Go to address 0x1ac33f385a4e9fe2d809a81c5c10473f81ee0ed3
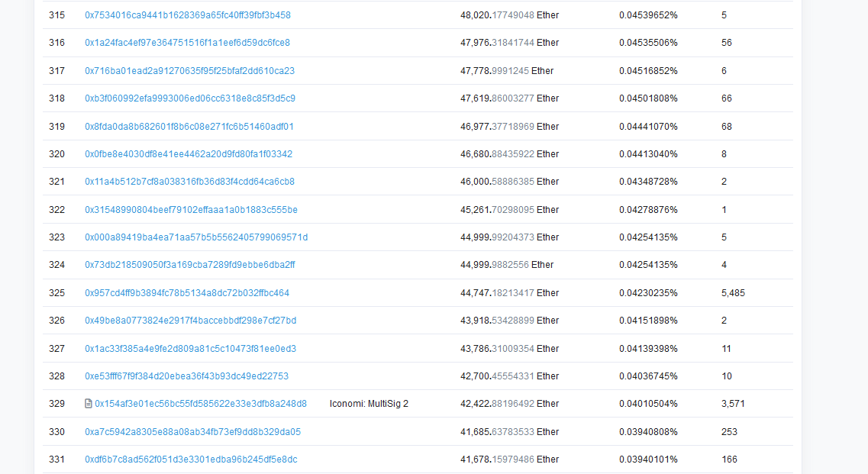Viewport: 868px width, 474px height. tap(190, 349)
